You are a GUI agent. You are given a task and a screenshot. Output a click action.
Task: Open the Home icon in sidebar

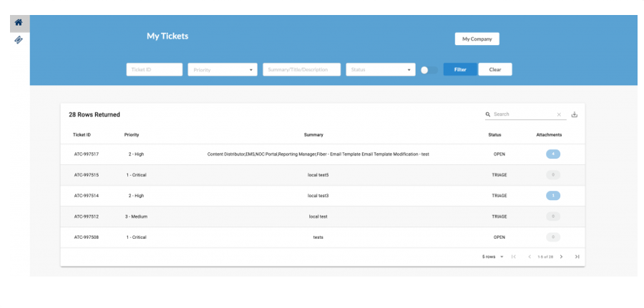(19, 22)
